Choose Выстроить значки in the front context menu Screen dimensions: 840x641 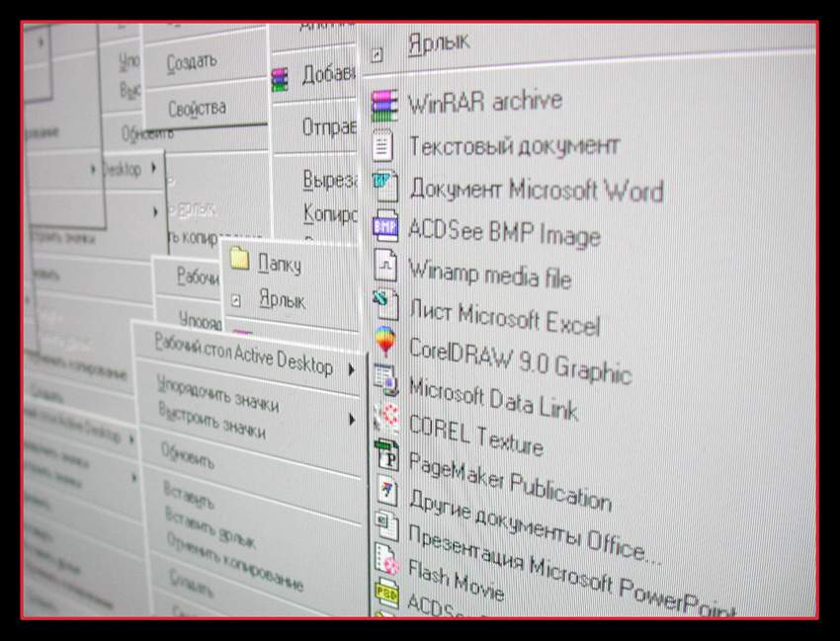tap(212, 421)
